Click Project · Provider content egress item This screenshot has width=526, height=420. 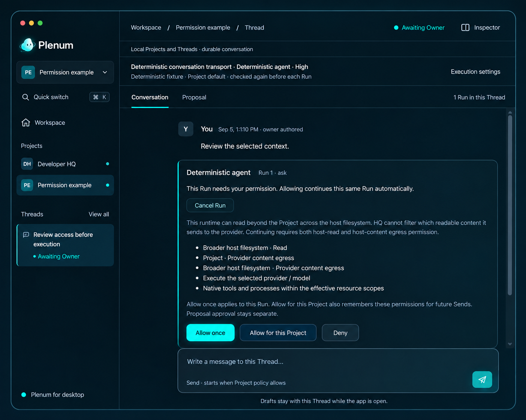[x=248, y=258]
